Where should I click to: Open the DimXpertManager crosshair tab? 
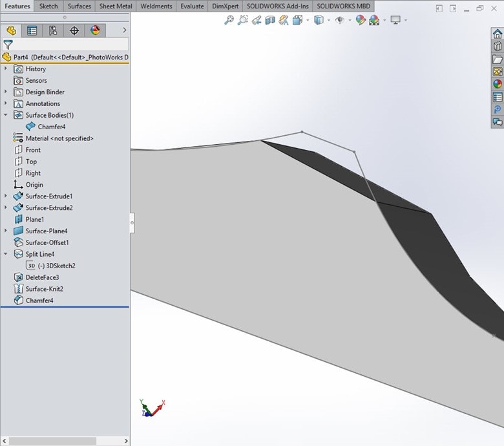point(74,30)
